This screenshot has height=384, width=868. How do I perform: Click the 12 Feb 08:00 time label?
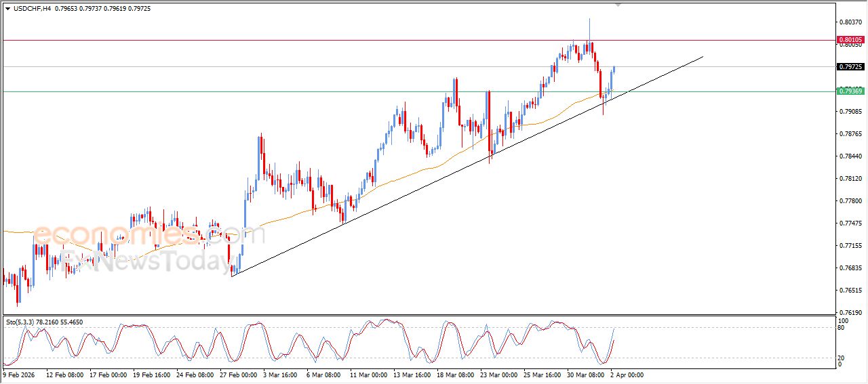pyautogui.click(x=65, y=375)
